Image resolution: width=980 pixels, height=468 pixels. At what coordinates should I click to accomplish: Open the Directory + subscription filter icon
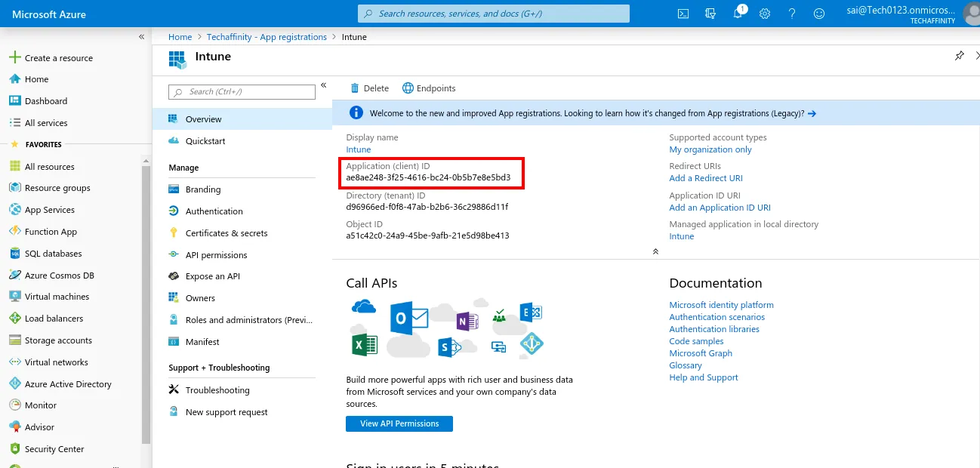point(710,14)
